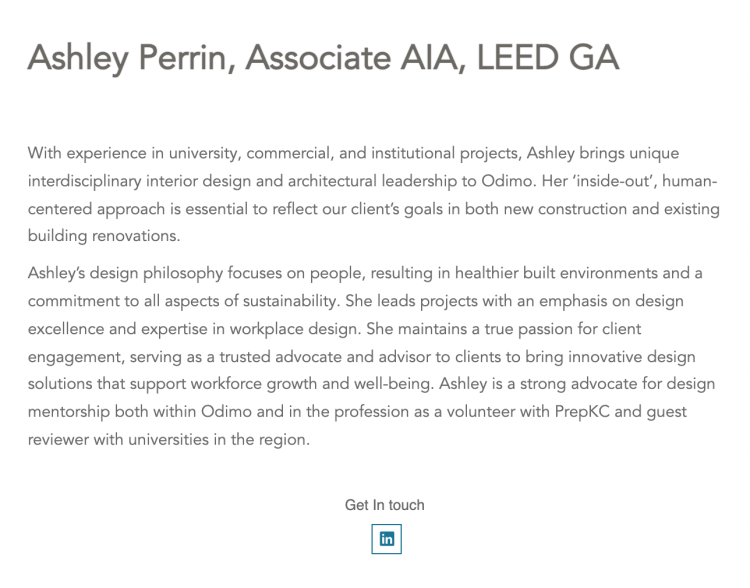Image resolution: width=750 pixels, height=588 pixels.
Task: Click "LEED GA" in the heading
Action: click(x=548, y=58)
